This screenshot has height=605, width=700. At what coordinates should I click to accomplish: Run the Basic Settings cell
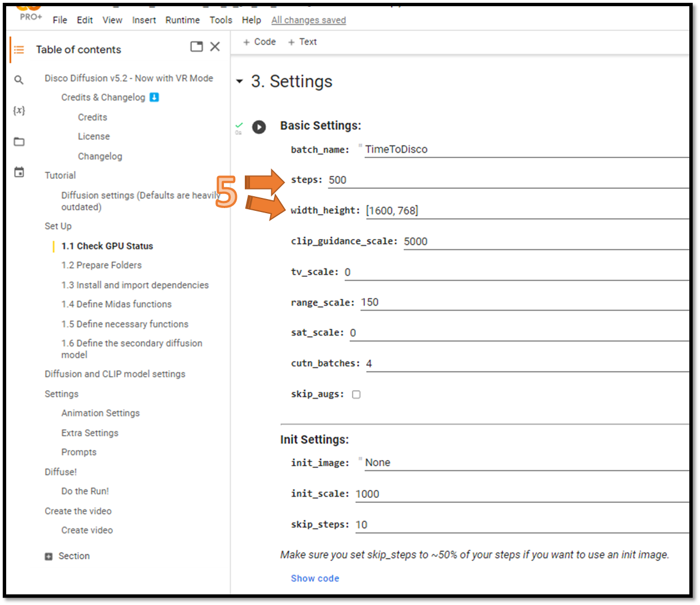(259, 127)
